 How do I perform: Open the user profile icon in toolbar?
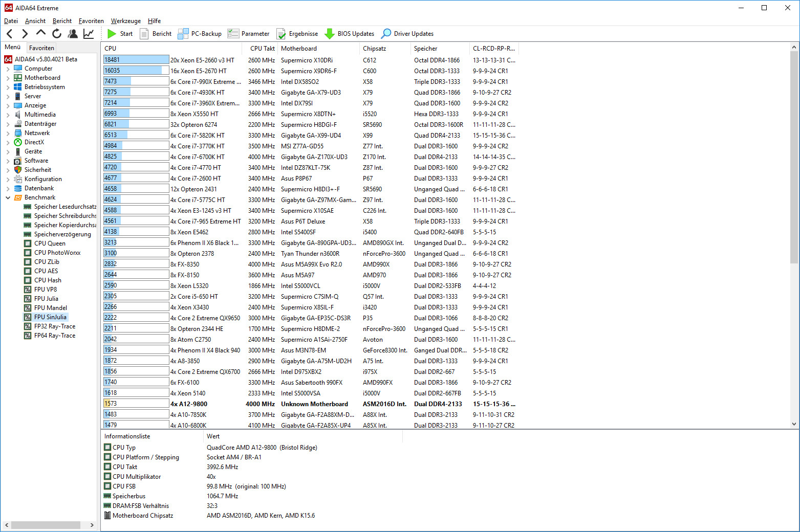[73, 34]
